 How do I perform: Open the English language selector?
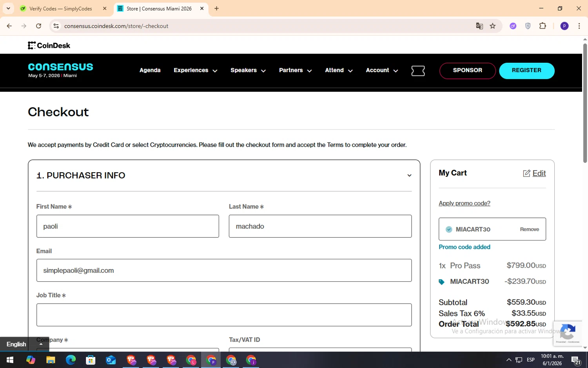click(24, 344)
